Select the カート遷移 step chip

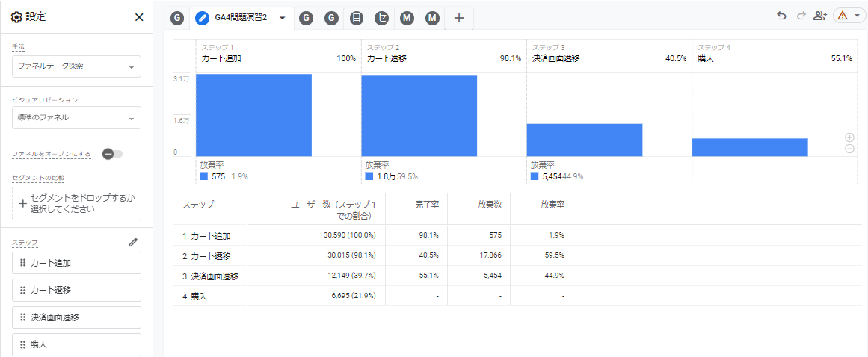tap(76, 290)
